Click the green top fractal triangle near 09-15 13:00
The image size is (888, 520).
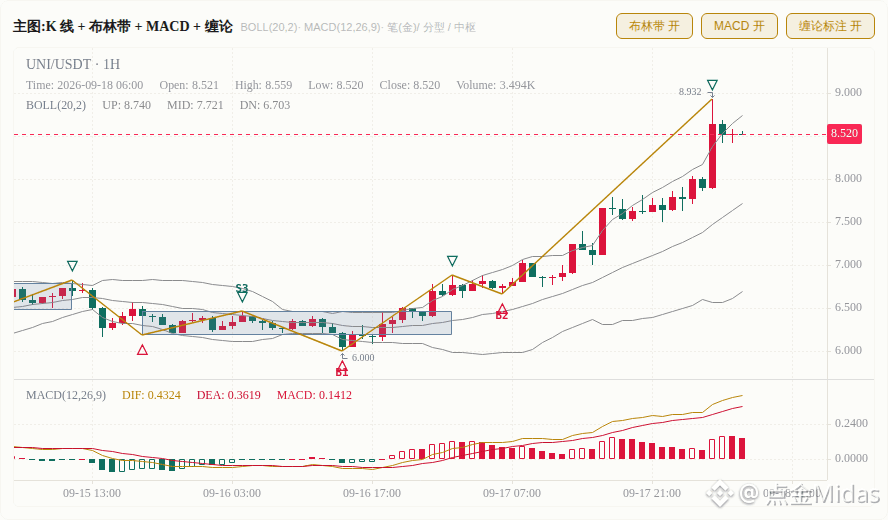pos(72,266)
